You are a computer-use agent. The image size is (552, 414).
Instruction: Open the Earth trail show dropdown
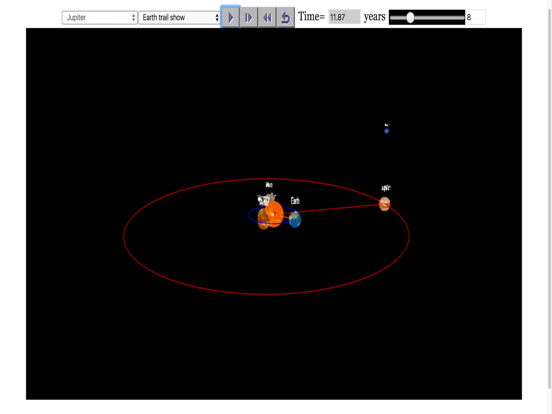(x=180, y=18)
